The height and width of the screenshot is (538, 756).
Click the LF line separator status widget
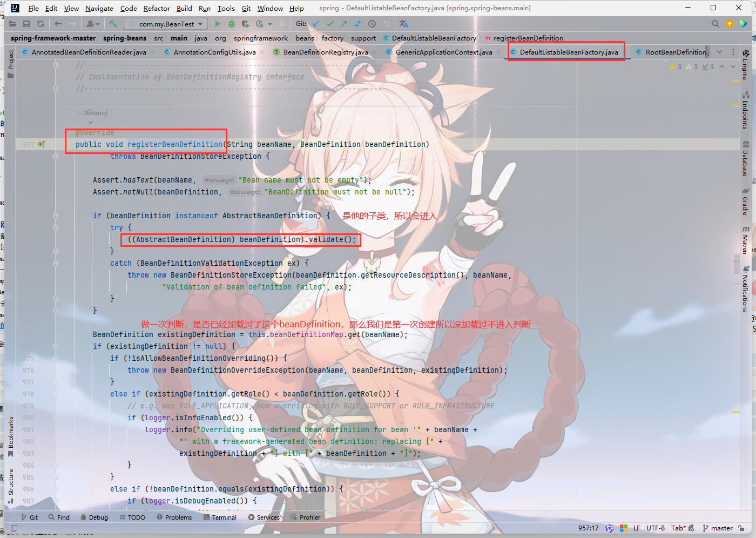pyautogui.click(x=637, y=528)
